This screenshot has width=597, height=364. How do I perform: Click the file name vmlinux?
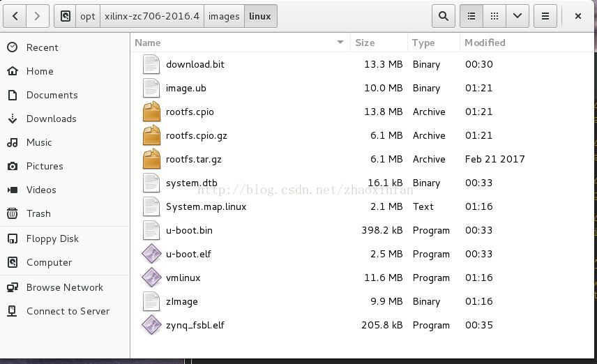(183, 278)
